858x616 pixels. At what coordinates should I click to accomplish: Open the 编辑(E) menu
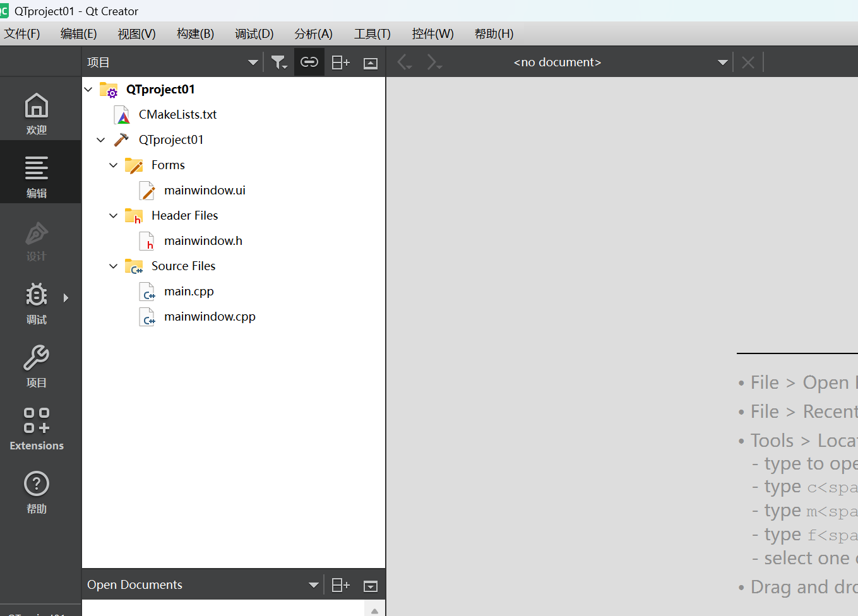pos(79,34)
